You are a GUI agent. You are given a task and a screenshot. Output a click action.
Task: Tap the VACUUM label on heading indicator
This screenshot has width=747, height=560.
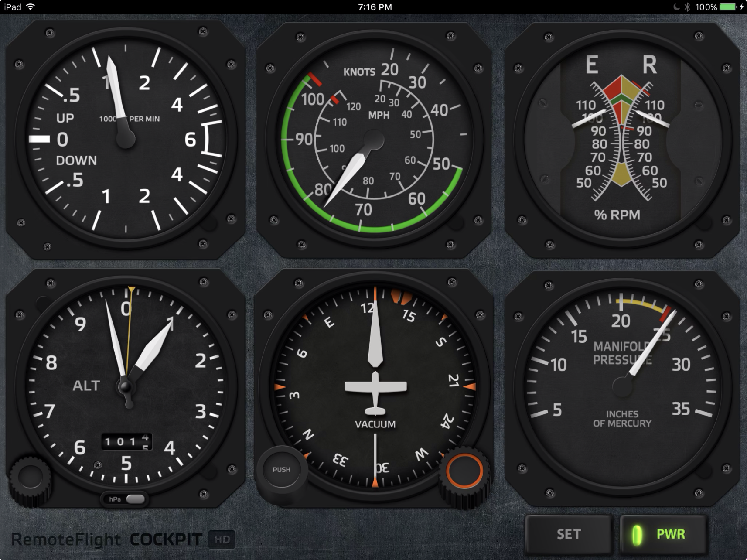click(x=375, y=424)
